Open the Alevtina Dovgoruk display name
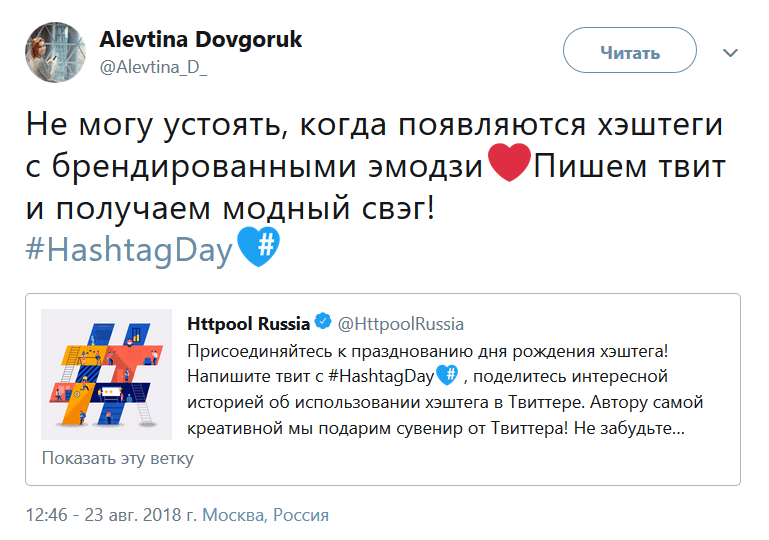Viewport: 769px width, 540px height. click(x=201, y=39)
